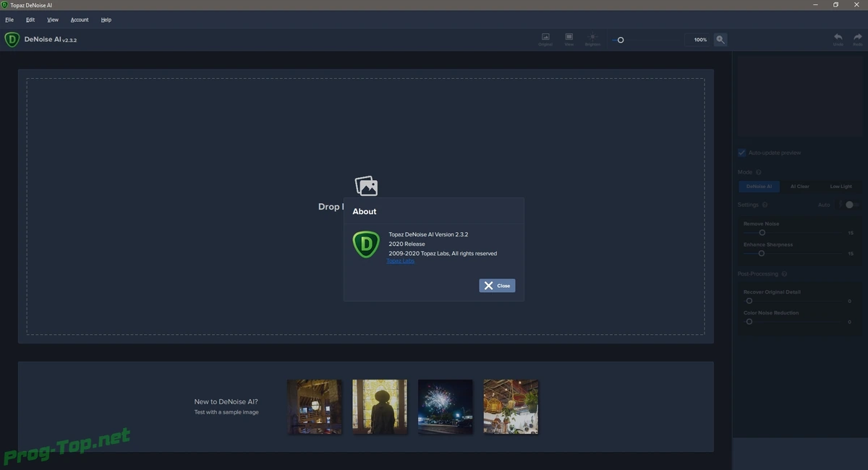Click the '2020 Release' text
Screen dimensions: 868x470
[x=407, y=244]
